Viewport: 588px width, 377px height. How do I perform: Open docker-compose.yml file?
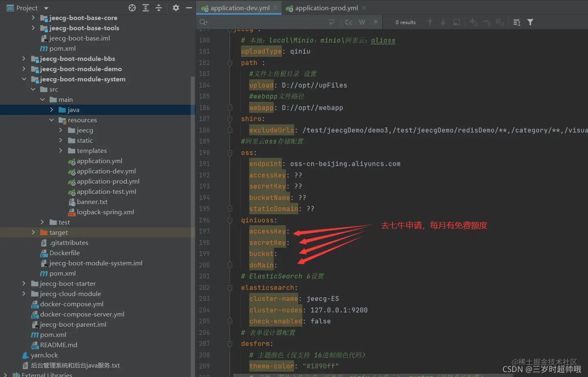pyautogui.click(x=67, y=304)
